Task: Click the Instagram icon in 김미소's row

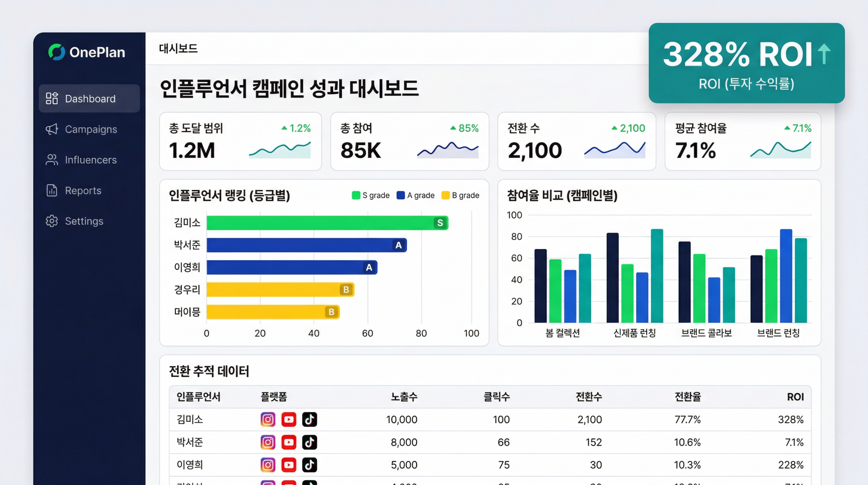Action: (268, 419)
